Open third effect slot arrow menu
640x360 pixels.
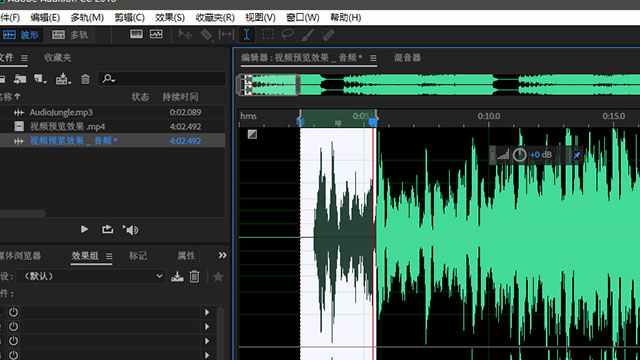(x=207, y=341)
